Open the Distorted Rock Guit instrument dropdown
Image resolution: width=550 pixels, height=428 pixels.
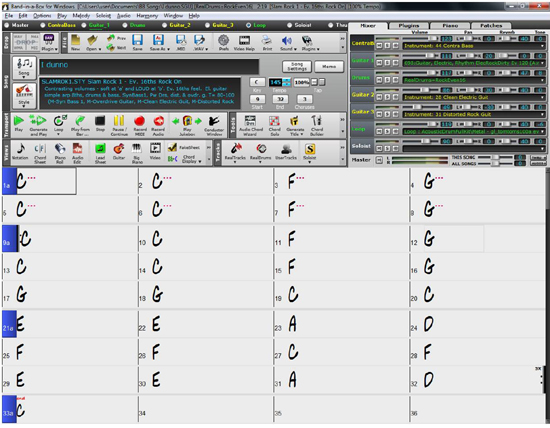click(542, 114)
